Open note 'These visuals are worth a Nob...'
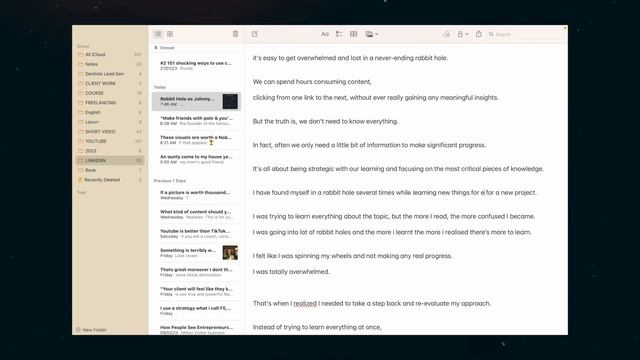The image size is (640, 360). 196,140
